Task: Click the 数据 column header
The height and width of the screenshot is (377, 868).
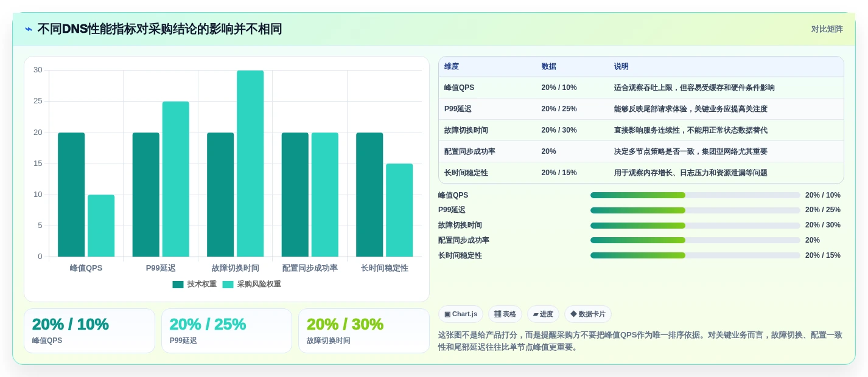Action: (x=548, y=67)
